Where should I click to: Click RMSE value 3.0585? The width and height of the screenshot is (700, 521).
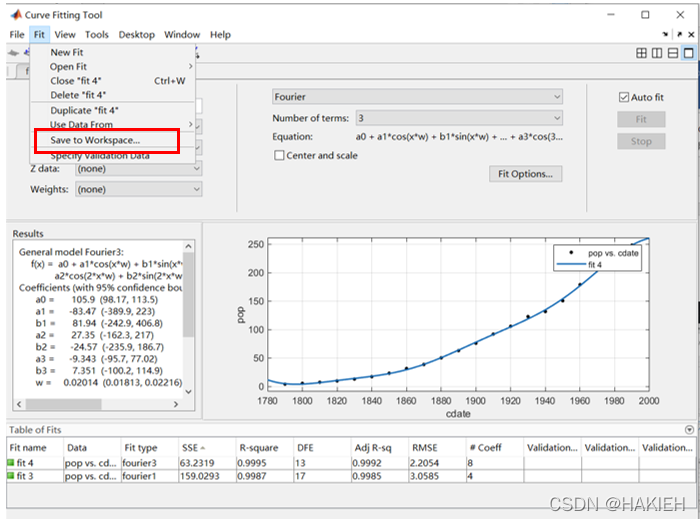[x=437, y=476]
